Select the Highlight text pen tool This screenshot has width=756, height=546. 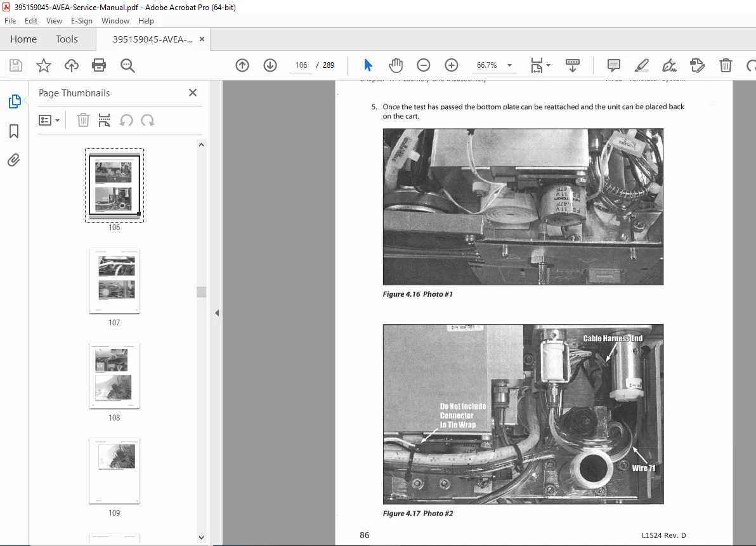click(641, 65)
